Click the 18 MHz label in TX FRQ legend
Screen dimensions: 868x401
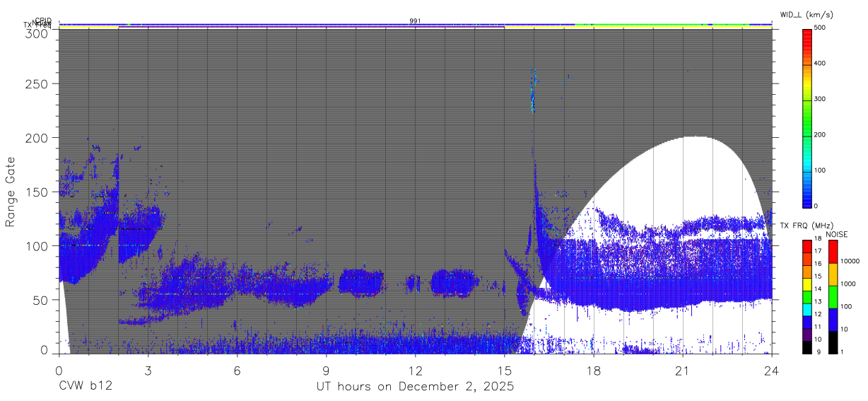(x=819, y=239)
